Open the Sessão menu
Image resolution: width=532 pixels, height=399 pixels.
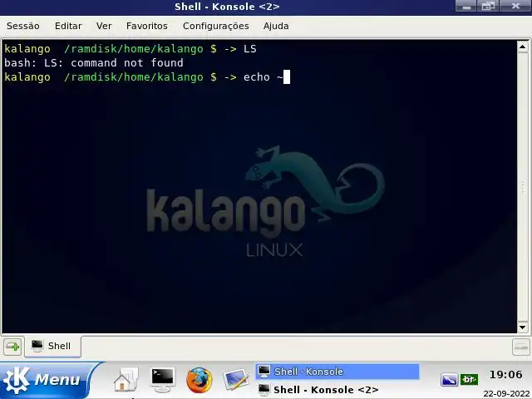pyautogui.click(x=23, y=26)
